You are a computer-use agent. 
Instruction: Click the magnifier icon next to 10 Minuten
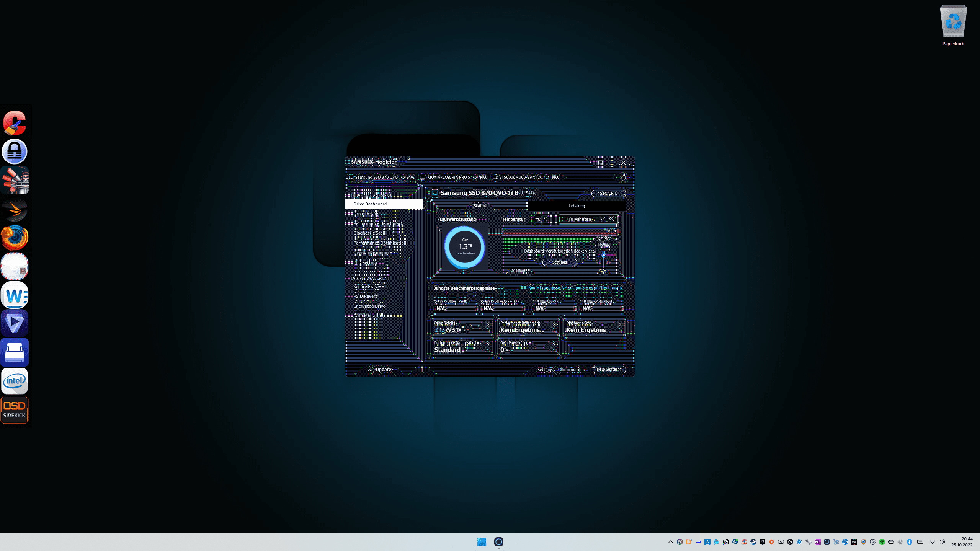click(x=612, y=219)
